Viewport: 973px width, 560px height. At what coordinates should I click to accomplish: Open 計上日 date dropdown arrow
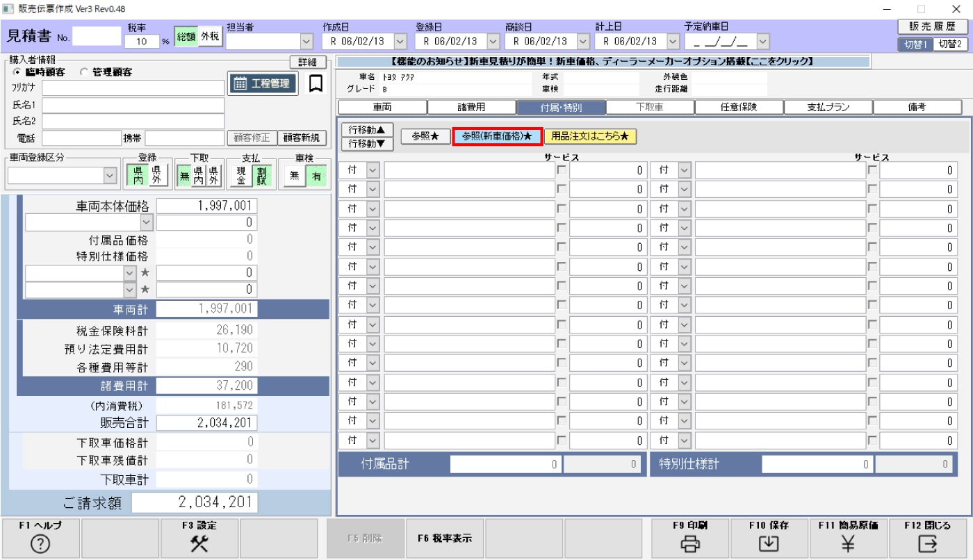coord(672,41)
